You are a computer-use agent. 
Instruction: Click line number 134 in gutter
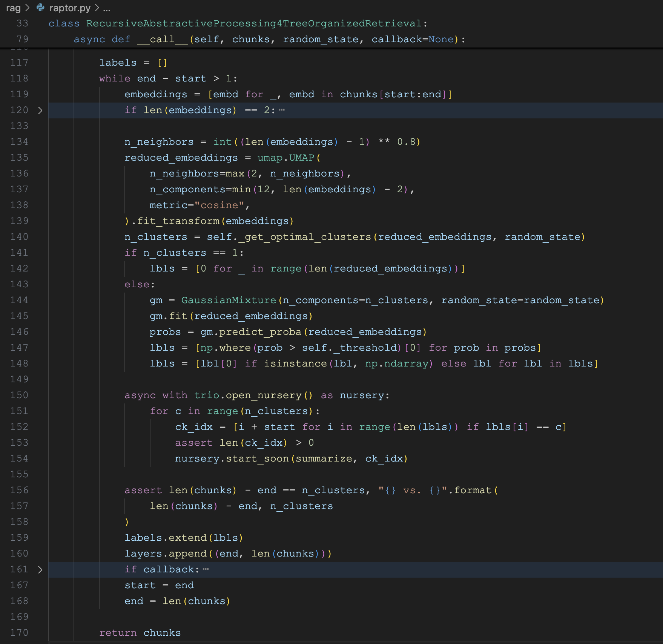point(19,142)
